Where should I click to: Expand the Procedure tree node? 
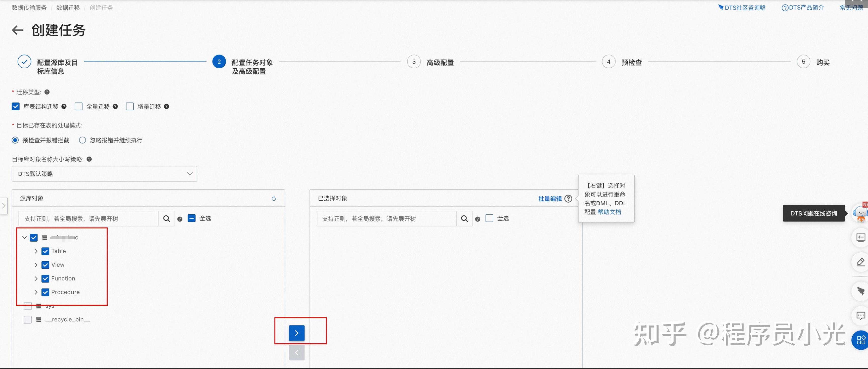click(x=36, y=292)
